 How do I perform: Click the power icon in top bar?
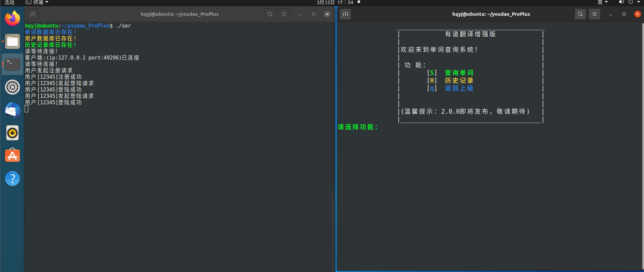pyautogui.click(x=631, y=2)
